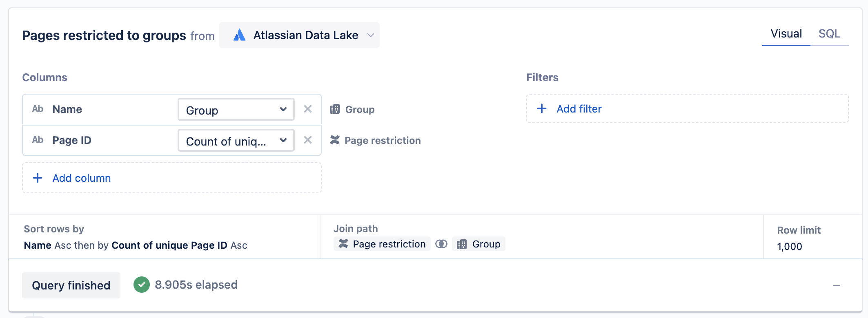This screenshot has height=318, width=868.
Task: Open the Group aggregation dropdown for Name
Action: coord(236,109)
